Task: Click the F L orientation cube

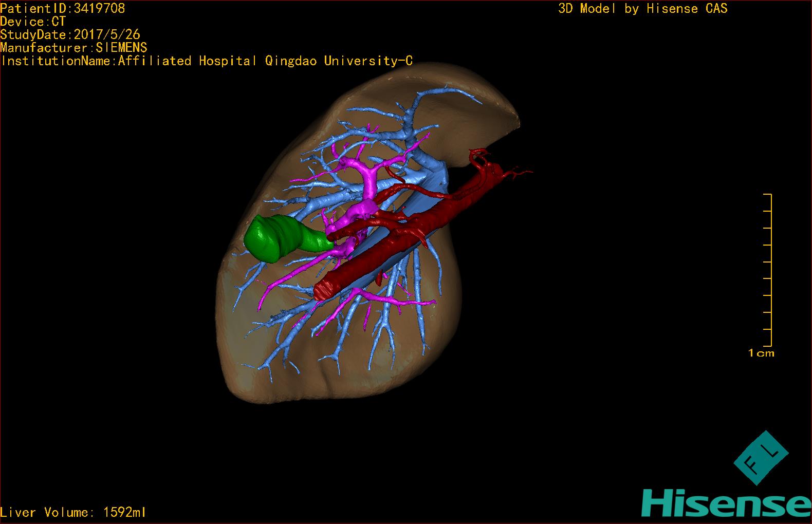Action: [761, 458]
